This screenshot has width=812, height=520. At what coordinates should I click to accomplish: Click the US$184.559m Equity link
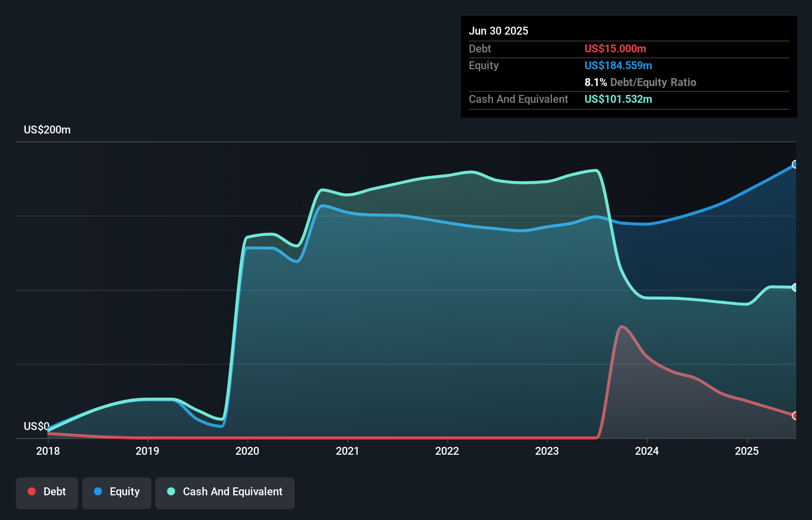[618, 65]
